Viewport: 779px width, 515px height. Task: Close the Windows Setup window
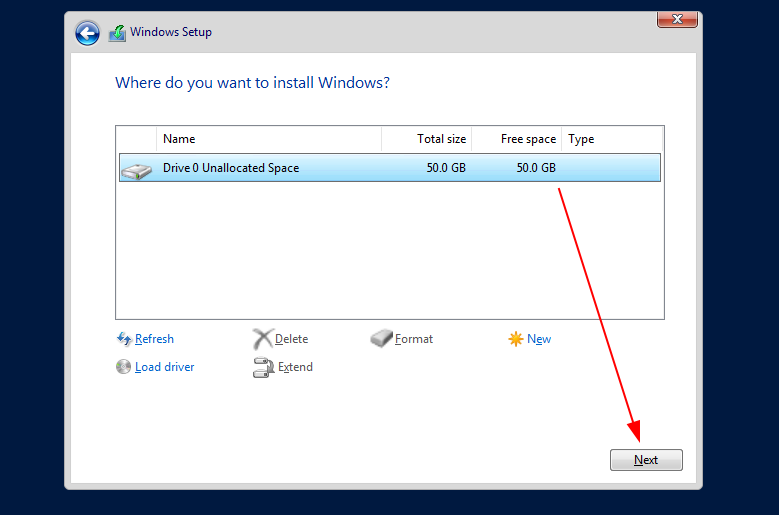[677, 19]
